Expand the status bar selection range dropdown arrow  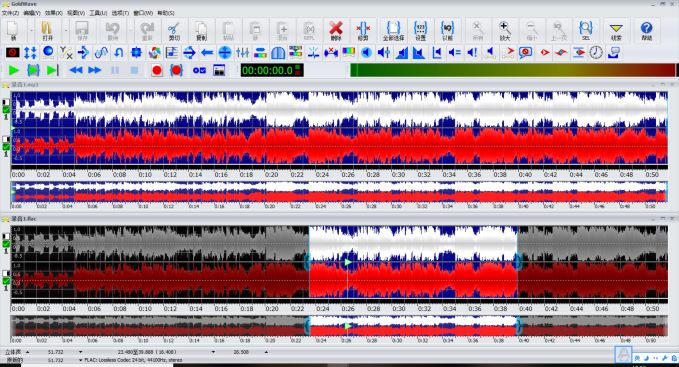[x=213, y=352]
